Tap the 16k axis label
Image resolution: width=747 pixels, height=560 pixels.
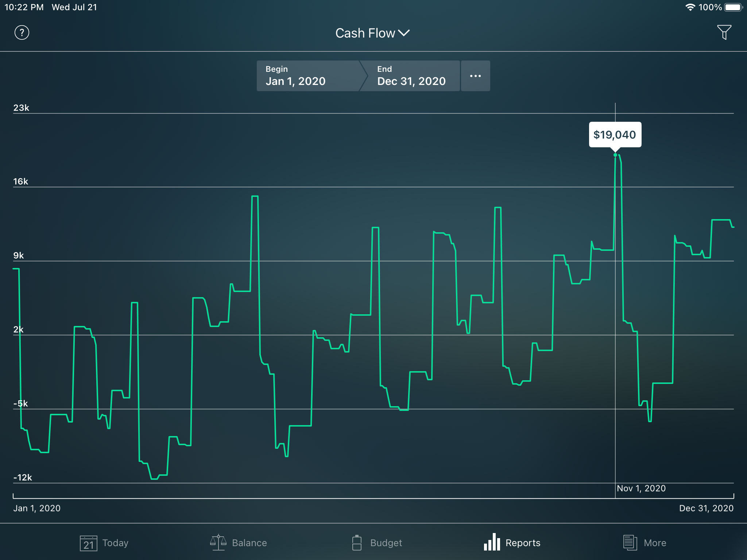[21, 182]
